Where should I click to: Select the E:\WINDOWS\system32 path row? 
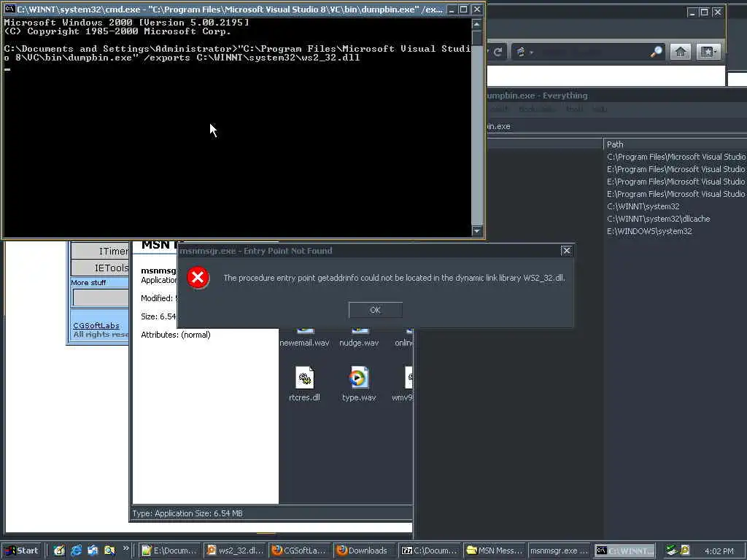649,231
